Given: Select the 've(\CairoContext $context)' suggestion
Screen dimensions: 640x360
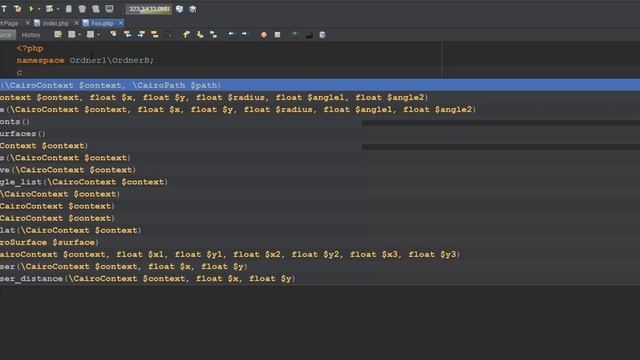Looking at the screenshot, I should [x=320, y=170].
